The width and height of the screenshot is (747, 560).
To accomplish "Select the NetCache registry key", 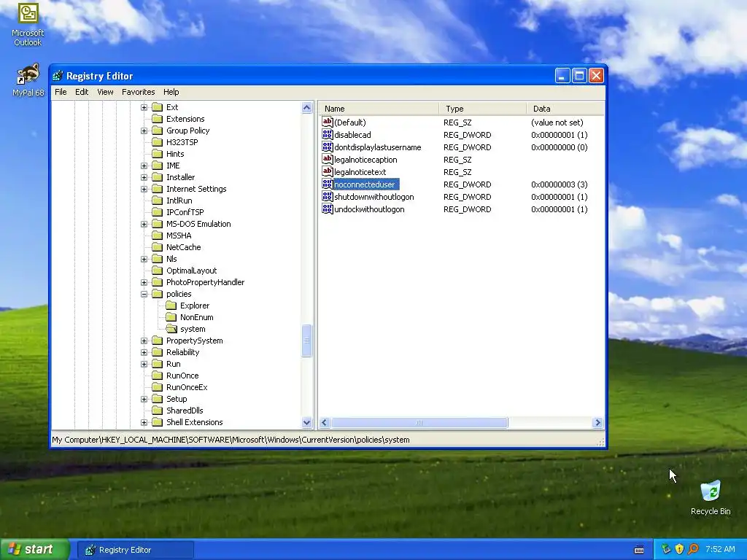I will click(183, 247).
